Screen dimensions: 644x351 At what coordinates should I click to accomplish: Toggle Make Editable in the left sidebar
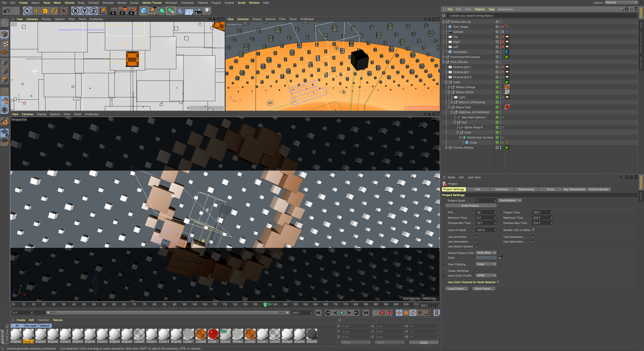point(5,23)
